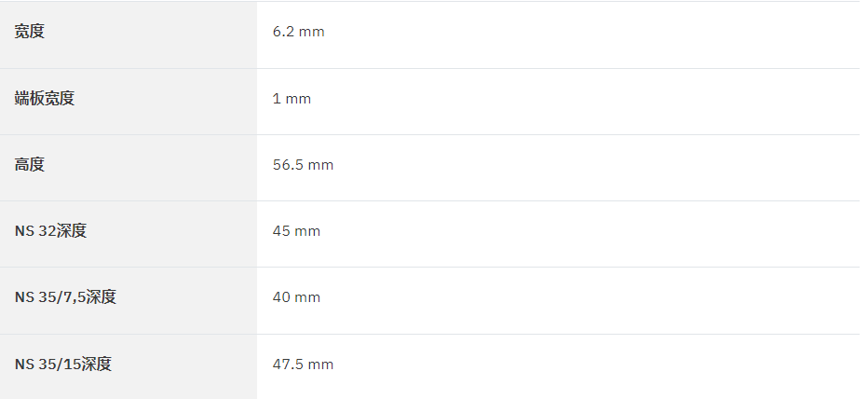
Task: Click the 宽度 label cell
Action: click(129, 34)
